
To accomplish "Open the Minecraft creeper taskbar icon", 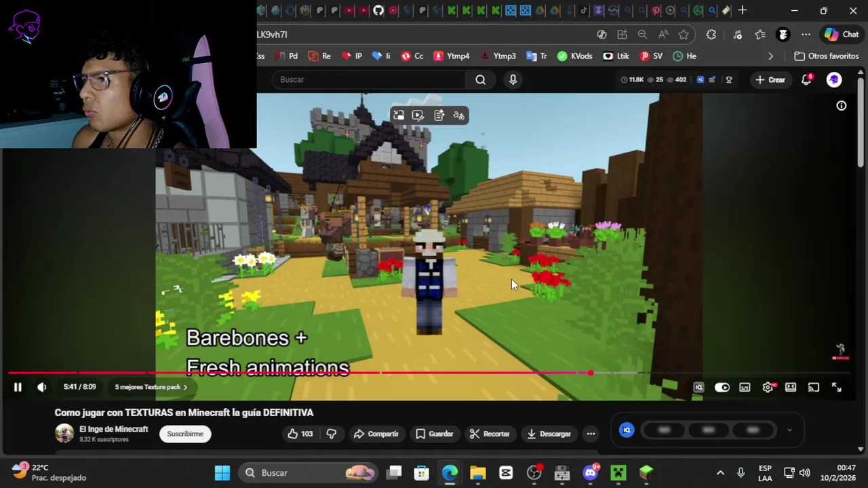I will pyautogui.click(x=618, y=473).
